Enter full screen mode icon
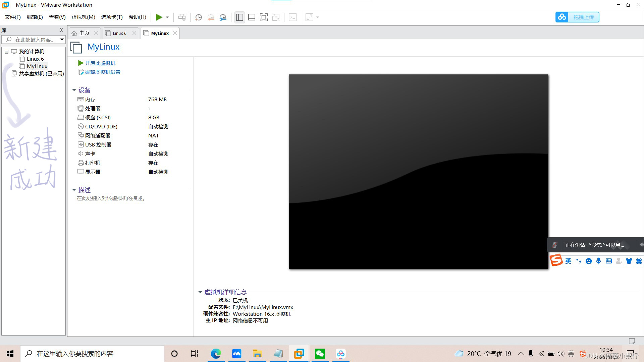This screenshot has height=362, width=644. click(x=264, y=17)
